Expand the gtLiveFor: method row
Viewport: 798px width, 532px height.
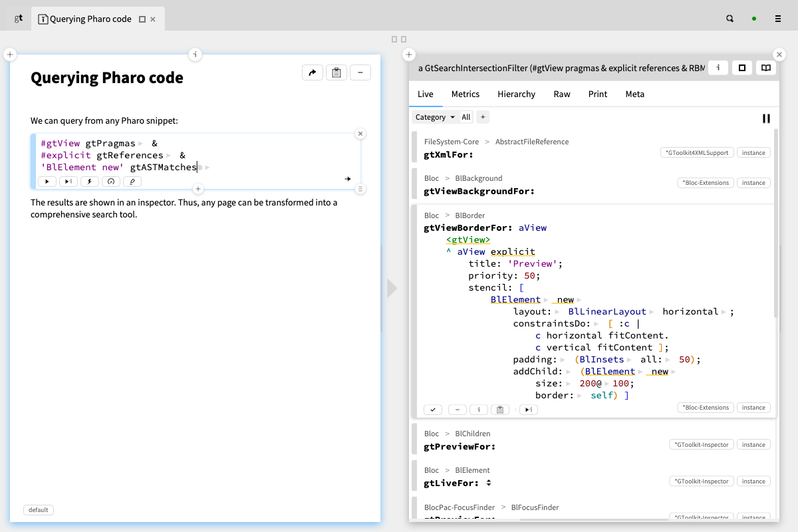(593, 477)
